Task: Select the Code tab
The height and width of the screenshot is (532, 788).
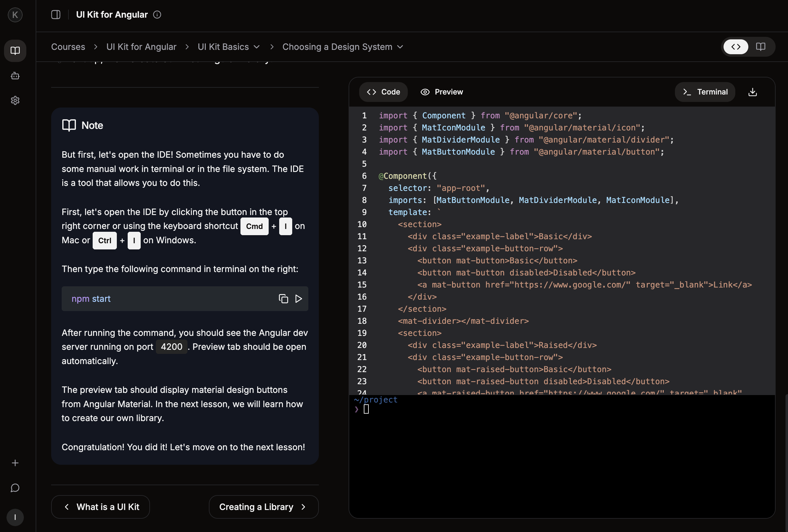Action: pyautogui.click(x=384, y=92)
